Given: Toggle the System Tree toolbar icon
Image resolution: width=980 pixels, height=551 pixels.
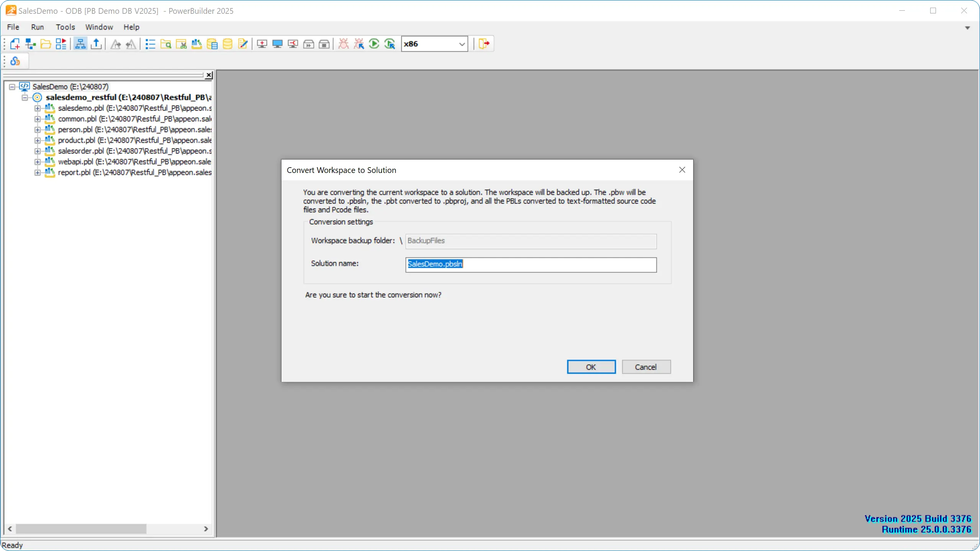Looking at the screenshot, I should [x=80, y=44].
